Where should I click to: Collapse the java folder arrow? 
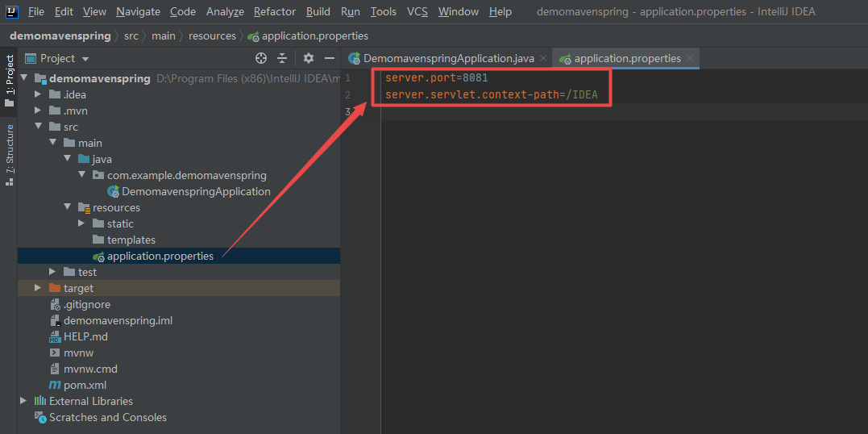click(67, 159)
